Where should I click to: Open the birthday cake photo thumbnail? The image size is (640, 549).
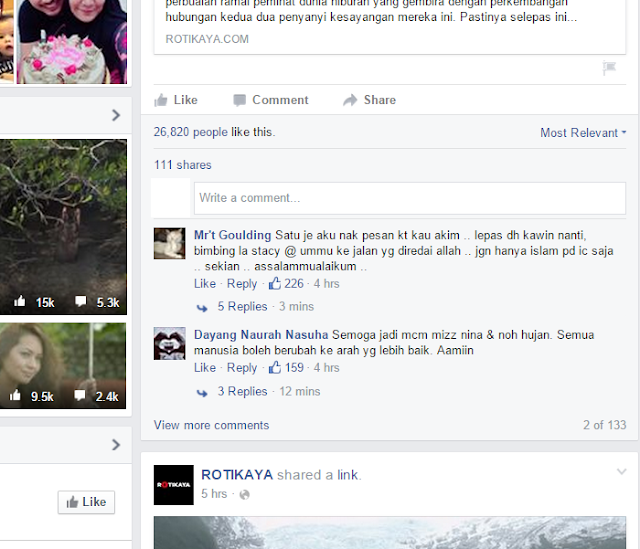[72, 42]
